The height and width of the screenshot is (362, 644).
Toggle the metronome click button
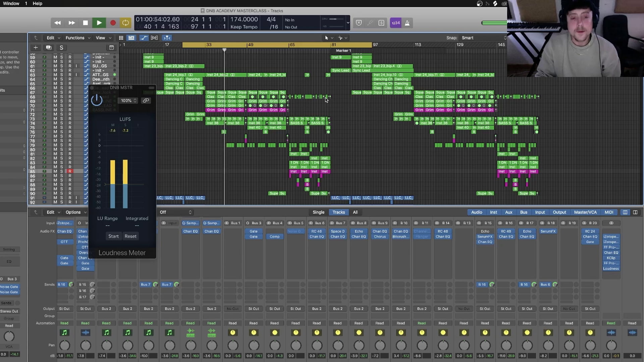[407, 23]
